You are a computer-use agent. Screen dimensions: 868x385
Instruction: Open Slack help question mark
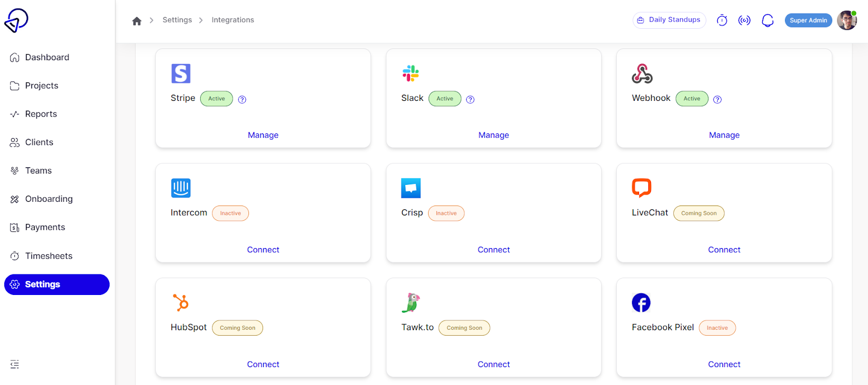point(470,99)
